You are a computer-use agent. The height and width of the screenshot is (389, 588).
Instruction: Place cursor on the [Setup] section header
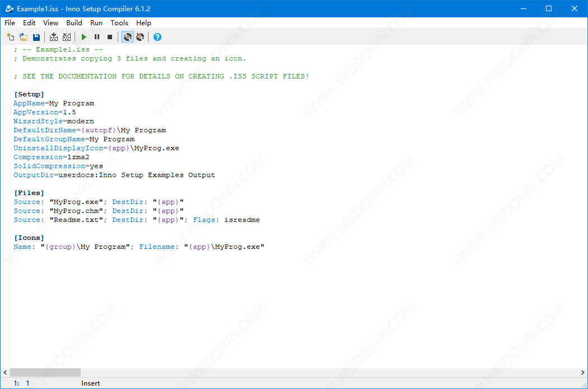tap(29, 94)
